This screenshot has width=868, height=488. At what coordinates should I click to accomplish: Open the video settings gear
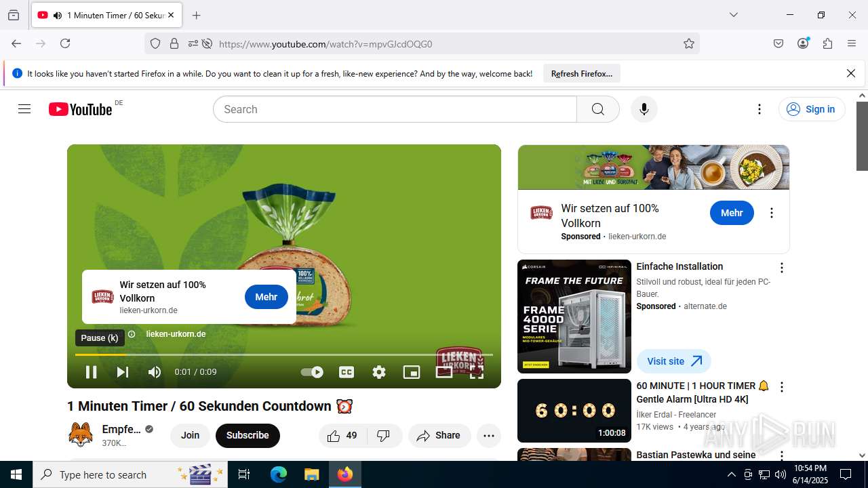tap(379, 372)
